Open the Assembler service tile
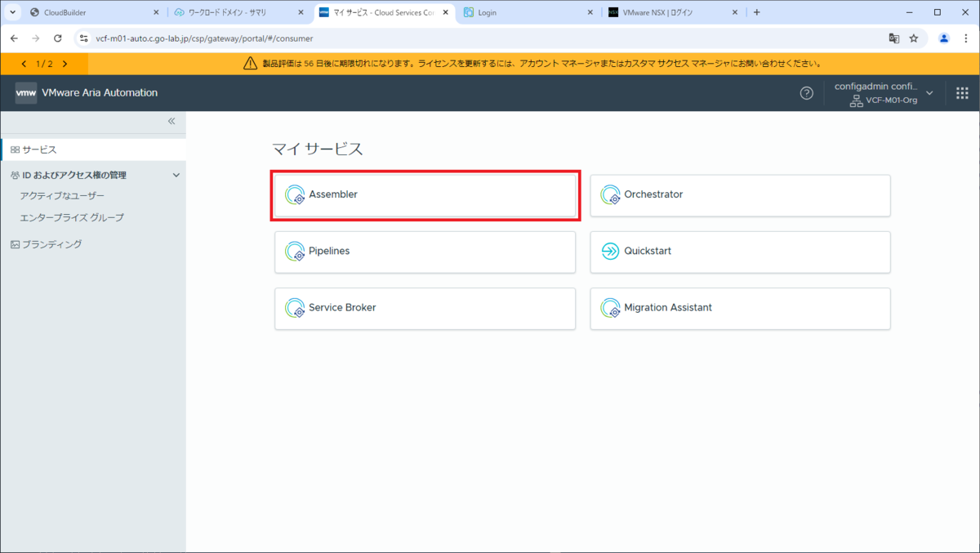The width and height of the screenshot is (980, 553). pos(425,195)
